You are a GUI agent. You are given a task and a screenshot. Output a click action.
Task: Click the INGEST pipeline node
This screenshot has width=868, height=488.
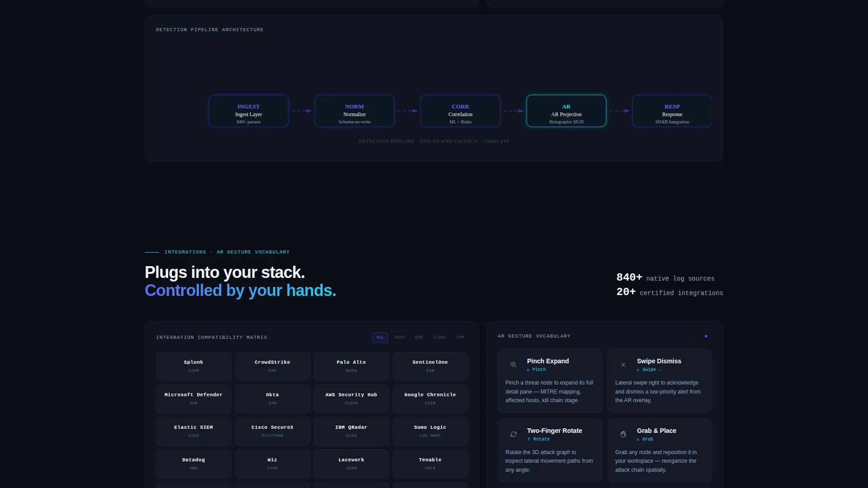point(249,111)
